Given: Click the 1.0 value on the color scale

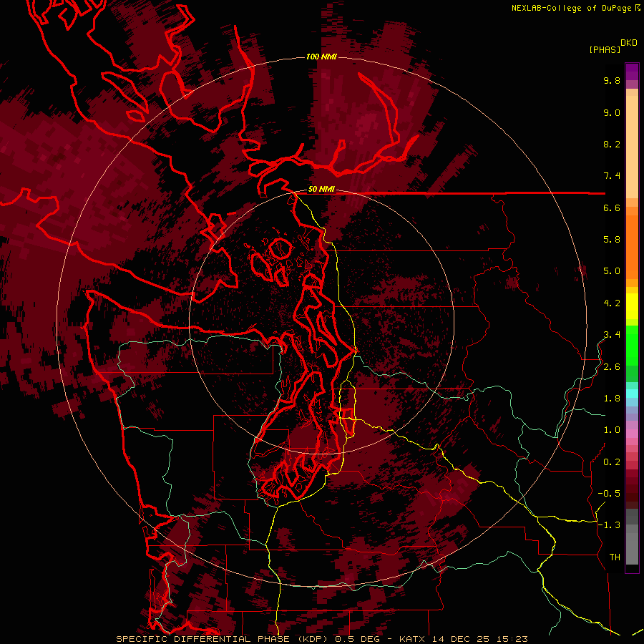Looking at the screenshot, I should (x=612, y=430).
